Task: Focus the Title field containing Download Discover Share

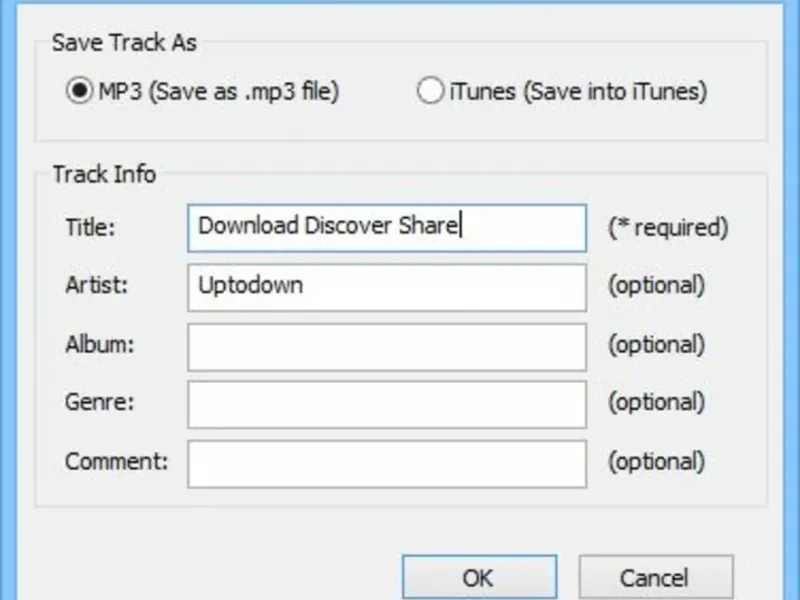Action: point(387,228)
